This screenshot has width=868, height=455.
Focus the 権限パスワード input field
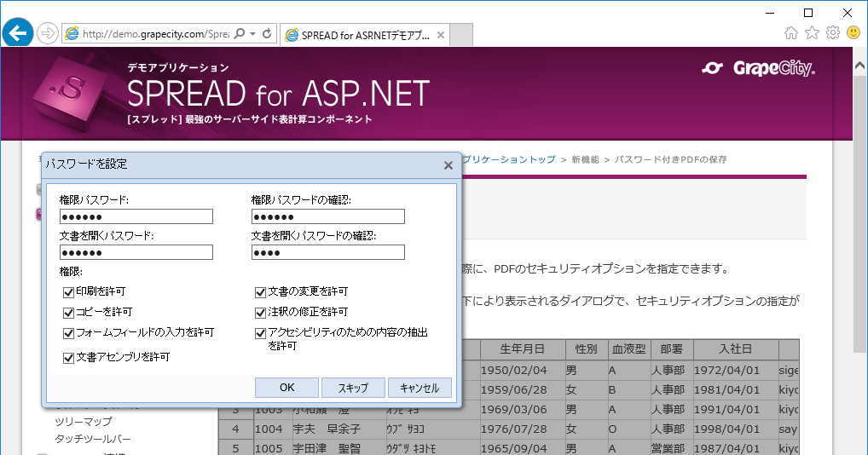tap(136, 216)
